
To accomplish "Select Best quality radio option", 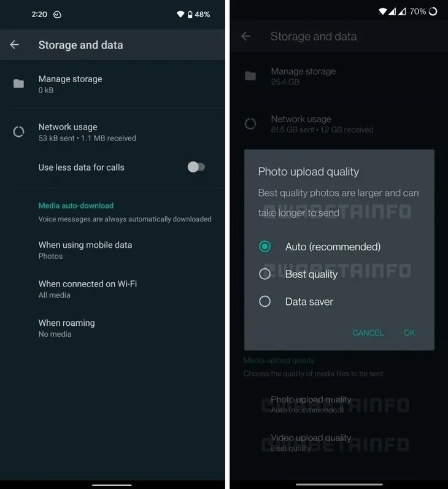I will pyautogui.click(x=265, y=274).
